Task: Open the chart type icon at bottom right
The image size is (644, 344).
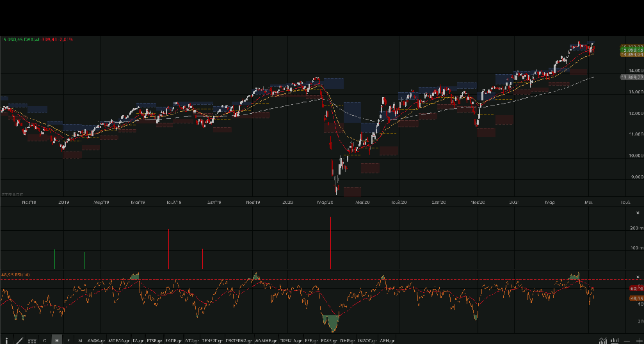Action: pyautogui.click(x=603, y=341)
